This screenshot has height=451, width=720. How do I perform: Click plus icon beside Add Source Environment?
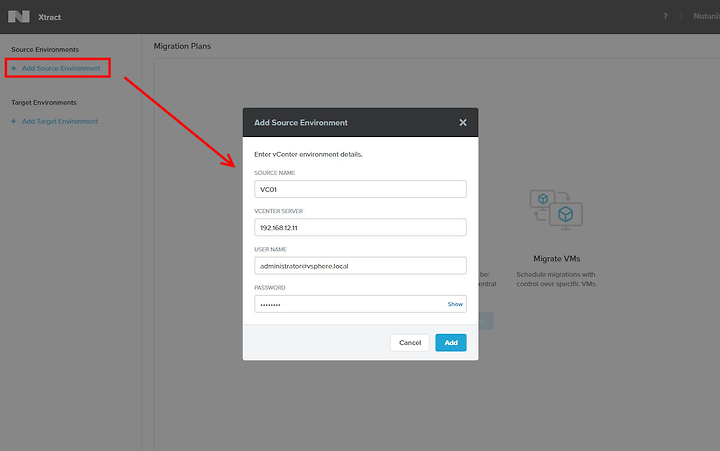click(13, 68)
